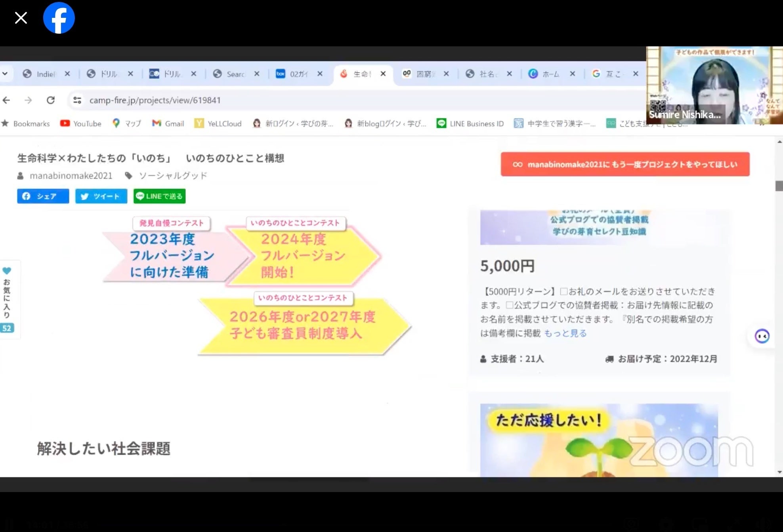Open the Gmail bookmark
Image resolution: width=783 pixels, height=532 pixels.
(168, 124)
